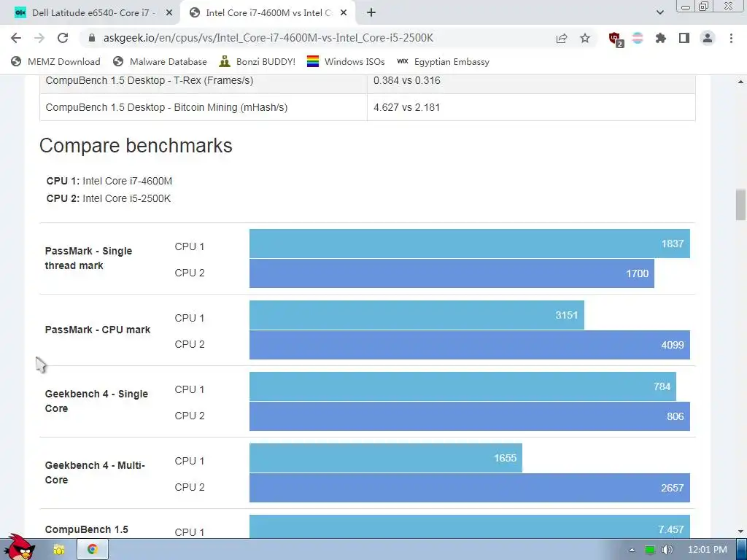View site info via the lock icon
This screenshot has height=560, width=747.
click(x=92, y=38)
